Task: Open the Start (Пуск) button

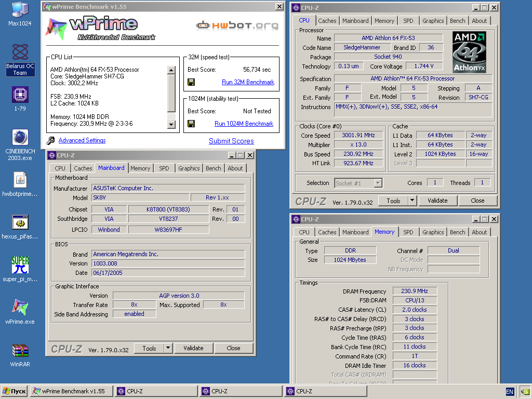Action: 14,391
